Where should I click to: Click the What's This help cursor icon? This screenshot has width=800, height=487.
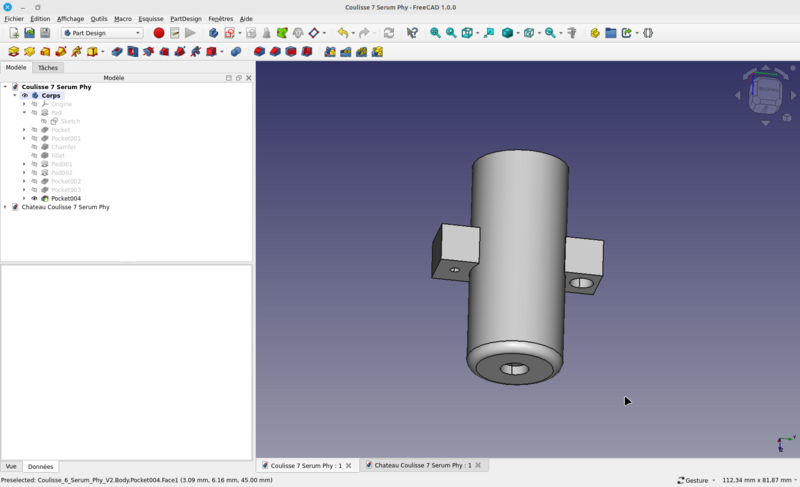click(x=412, y=33)
